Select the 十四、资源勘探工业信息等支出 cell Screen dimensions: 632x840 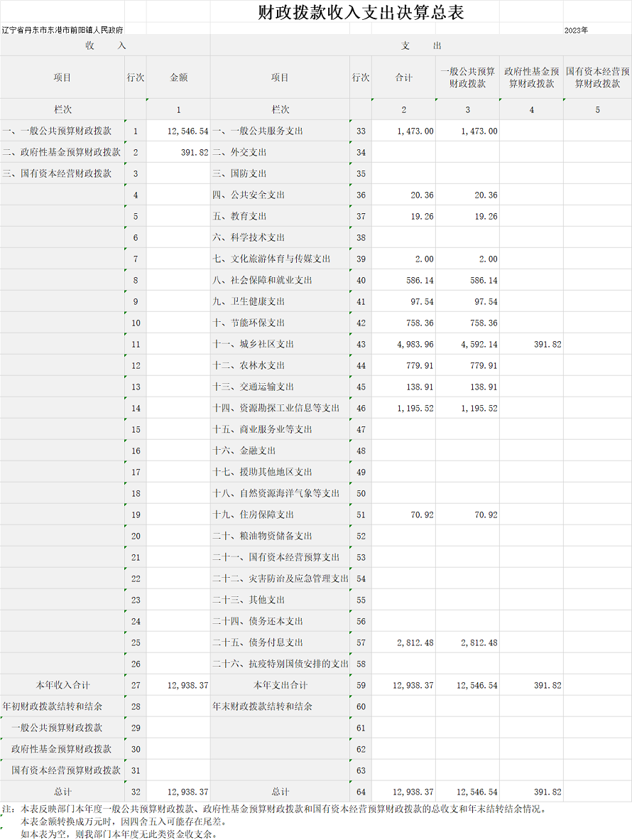(x=280, y=408)
